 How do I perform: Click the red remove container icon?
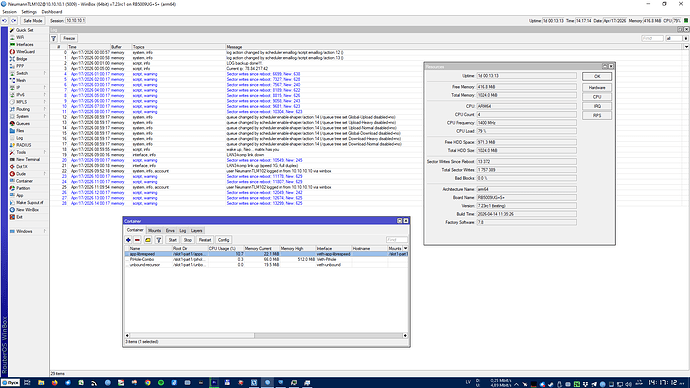(137, 240)
